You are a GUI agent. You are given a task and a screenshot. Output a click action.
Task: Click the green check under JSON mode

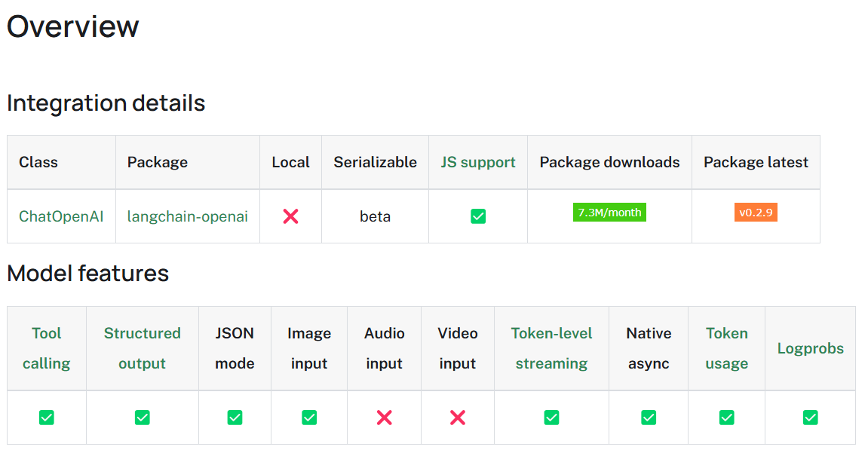[x=235, y=417]
